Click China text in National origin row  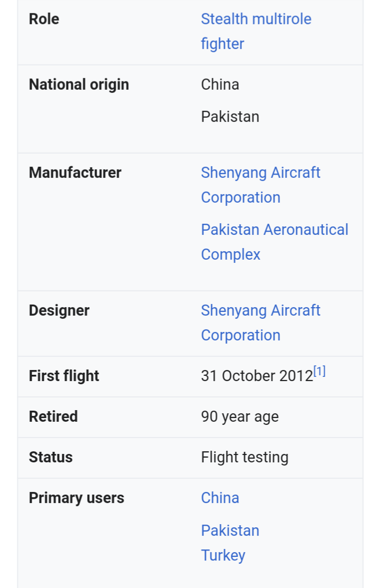click(x=220, y=84)
